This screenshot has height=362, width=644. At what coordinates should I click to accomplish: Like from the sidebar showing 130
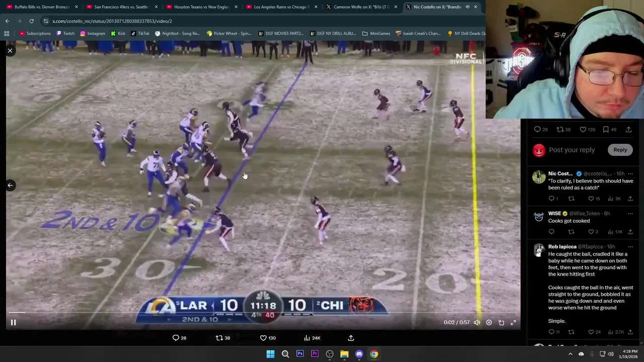[x=588, y=130]
